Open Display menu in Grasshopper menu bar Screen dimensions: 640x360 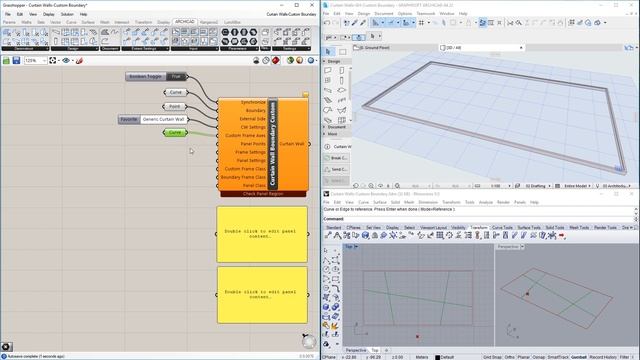click(x=49, y=14)
